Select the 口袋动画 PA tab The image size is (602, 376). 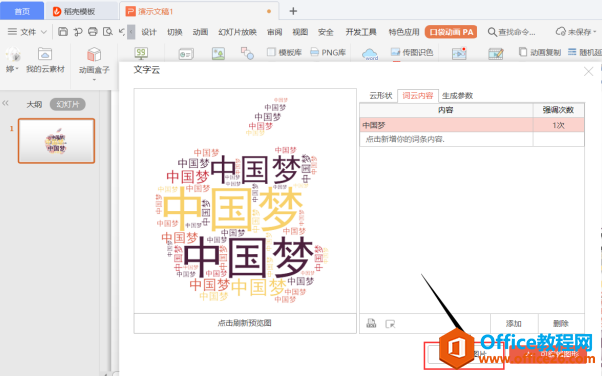451,32
